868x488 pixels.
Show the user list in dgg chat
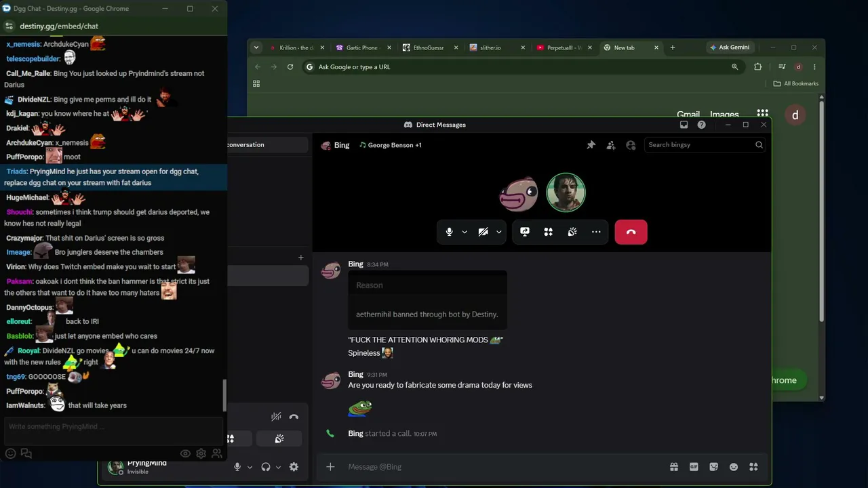[217, 453]
